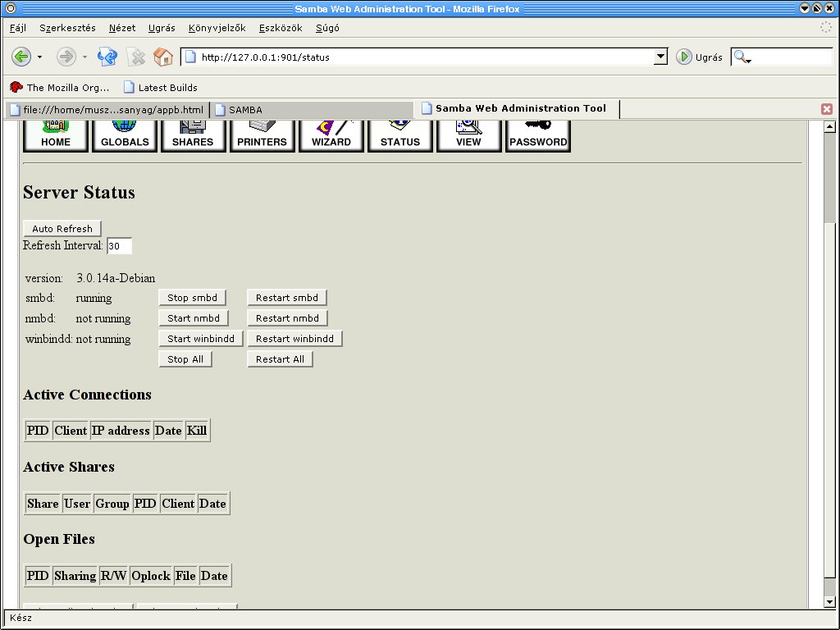Click the Restart All button
The image size is (840, 630).
(281, 359)
